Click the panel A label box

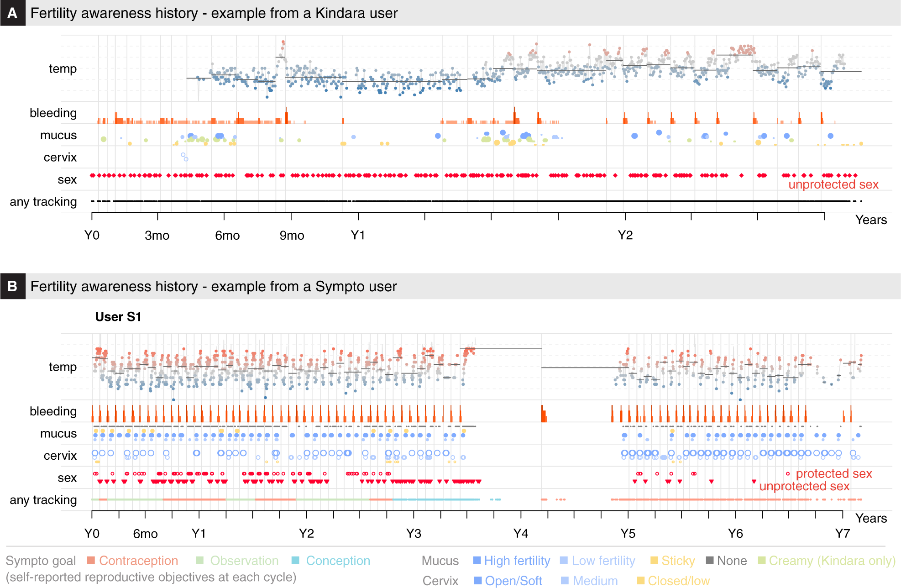click(12, 13)
